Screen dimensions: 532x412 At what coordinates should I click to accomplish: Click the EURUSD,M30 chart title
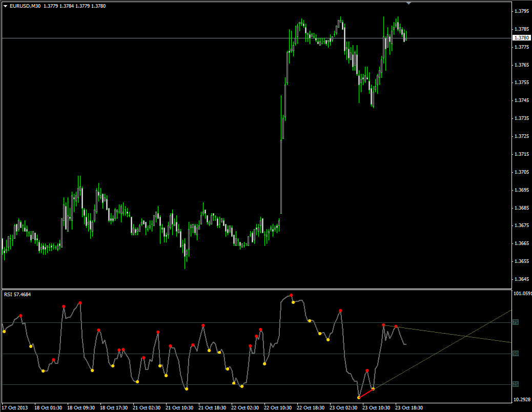[x=25, y=6]
